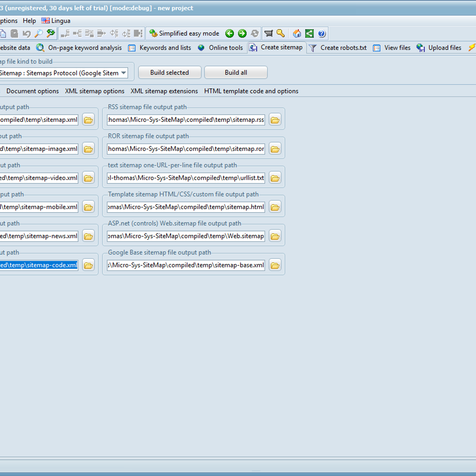Click the sitemap.xml output path field

39,120
